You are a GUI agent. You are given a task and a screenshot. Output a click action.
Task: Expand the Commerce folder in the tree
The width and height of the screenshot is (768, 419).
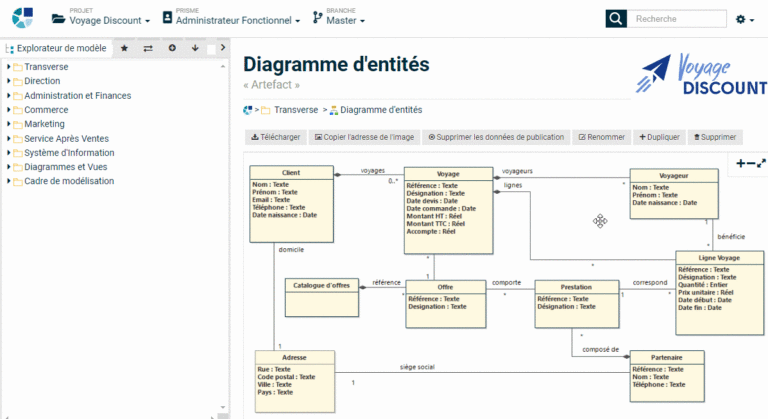pyautogui.click(x=9, y=110)
